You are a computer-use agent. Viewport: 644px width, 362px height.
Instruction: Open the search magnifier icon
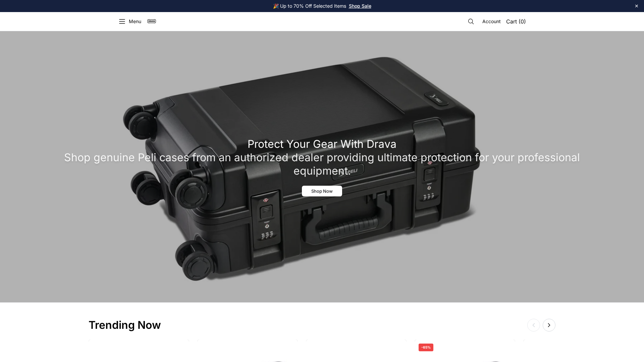[x=471, y=21]
